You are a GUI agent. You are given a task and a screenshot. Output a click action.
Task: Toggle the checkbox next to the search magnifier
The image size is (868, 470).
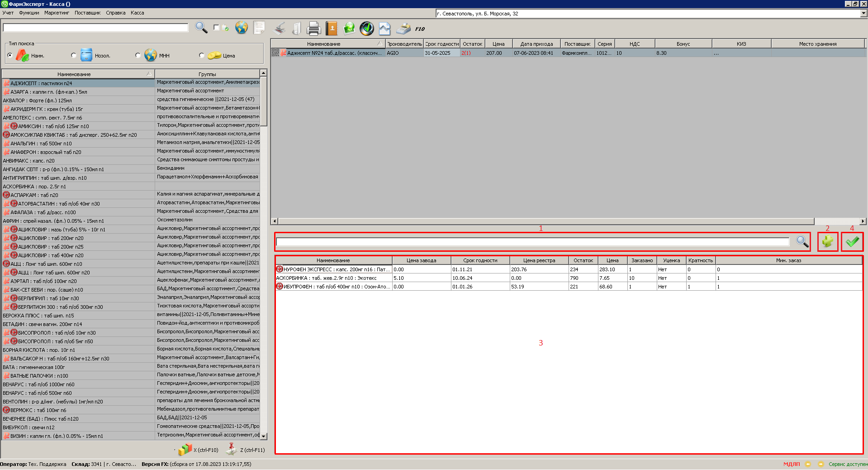pos(217,28)
